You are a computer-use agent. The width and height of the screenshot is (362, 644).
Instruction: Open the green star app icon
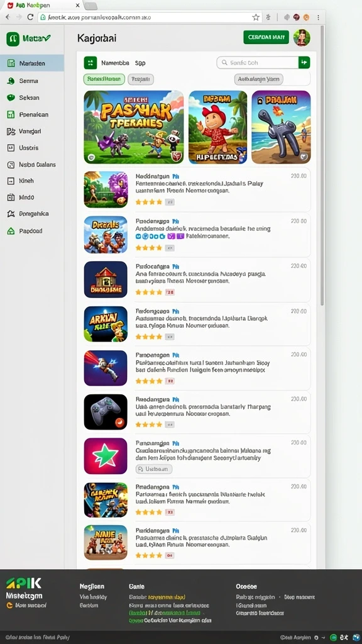[x=106, y=456]
